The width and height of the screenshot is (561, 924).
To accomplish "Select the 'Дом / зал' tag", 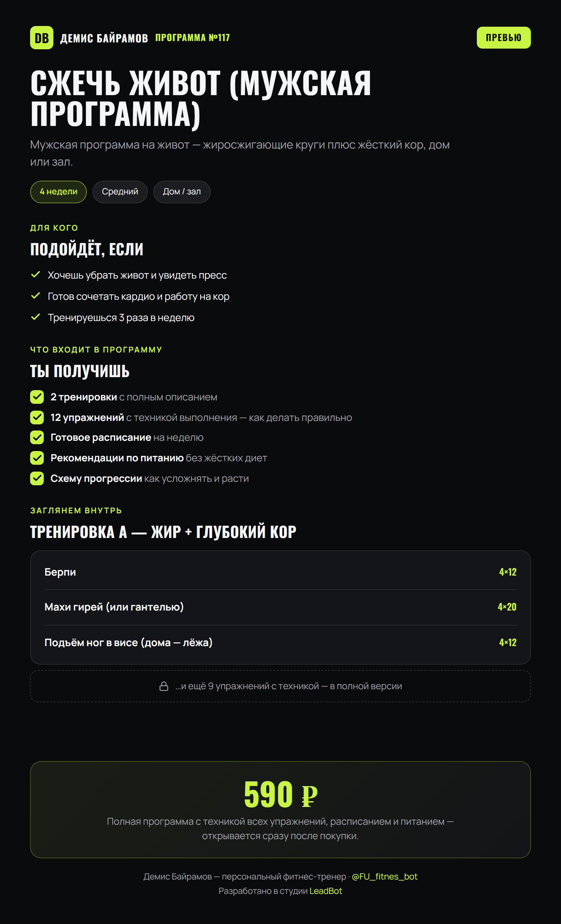I will tap(182, 192).
